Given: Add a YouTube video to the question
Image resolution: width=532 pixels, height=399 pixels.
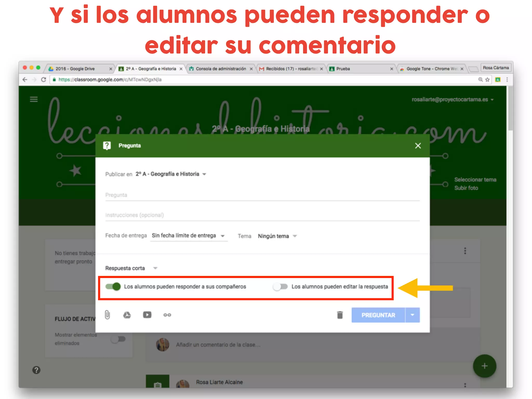Looking at the screenshot, I should click(147, 315).
